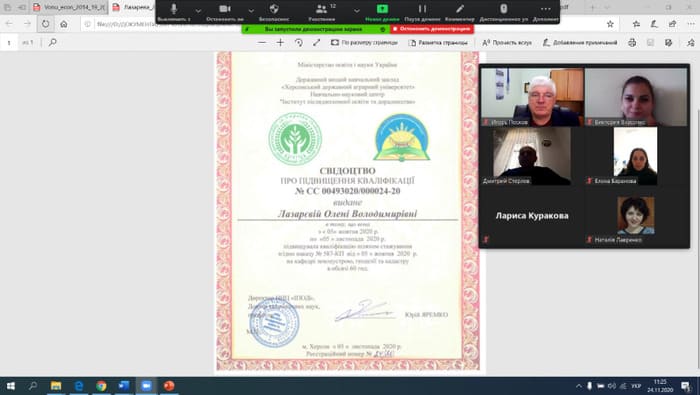
Task: Click the Наталія participant video tile
Action: tap(636, 216)
